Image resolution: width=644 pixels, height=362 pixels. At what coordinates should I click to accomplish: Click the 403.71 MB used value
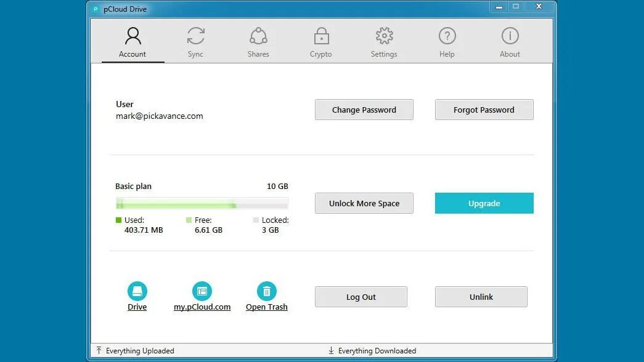pos(144,230)
